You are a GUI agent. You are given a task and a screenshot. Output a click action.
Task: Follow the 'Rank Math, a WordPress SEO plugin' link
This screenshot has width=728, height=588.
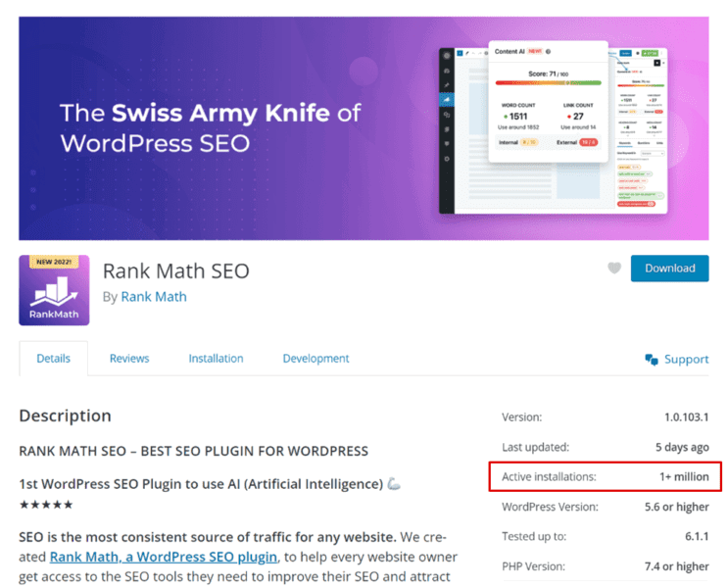164,557
